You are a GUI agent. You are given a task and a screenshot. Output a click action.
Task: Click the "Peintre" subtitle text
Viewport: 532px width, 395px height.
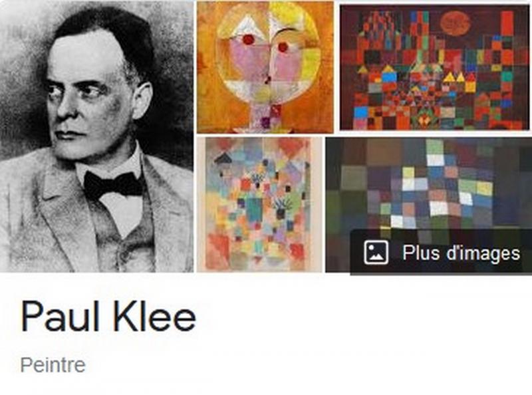[x=53, y=365]
